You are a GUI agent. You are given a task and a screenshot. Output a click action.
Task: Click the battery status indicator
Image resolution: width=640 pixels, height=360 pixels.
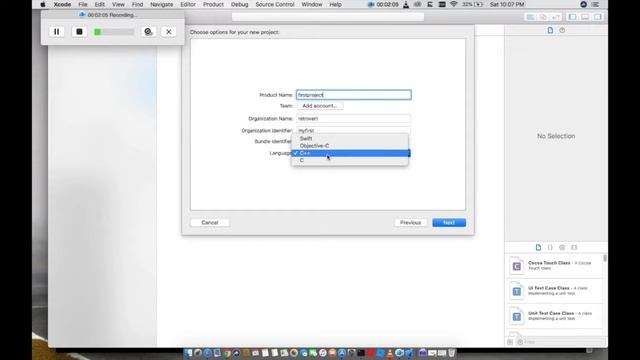(x=473, y=4)
